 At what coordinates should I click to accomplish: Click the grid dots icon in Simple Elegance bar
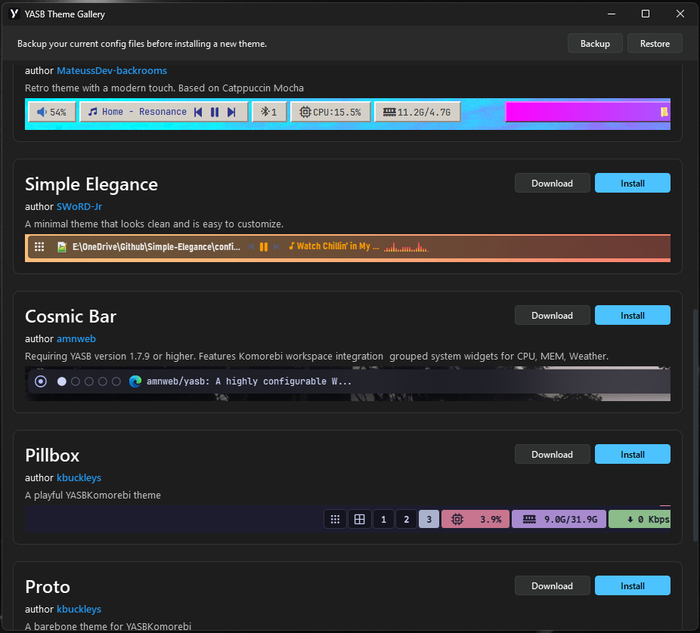pos(39,246)
